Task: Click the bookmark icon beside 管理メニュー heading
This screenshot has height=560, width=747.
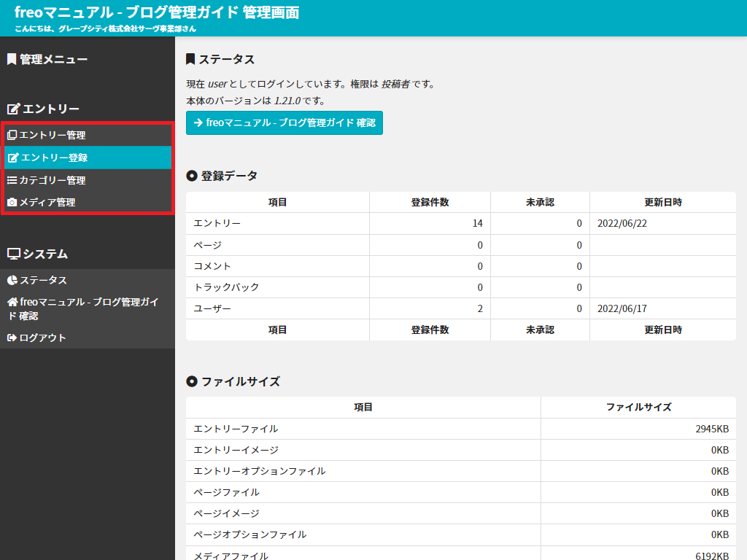Action: [12, 59]
